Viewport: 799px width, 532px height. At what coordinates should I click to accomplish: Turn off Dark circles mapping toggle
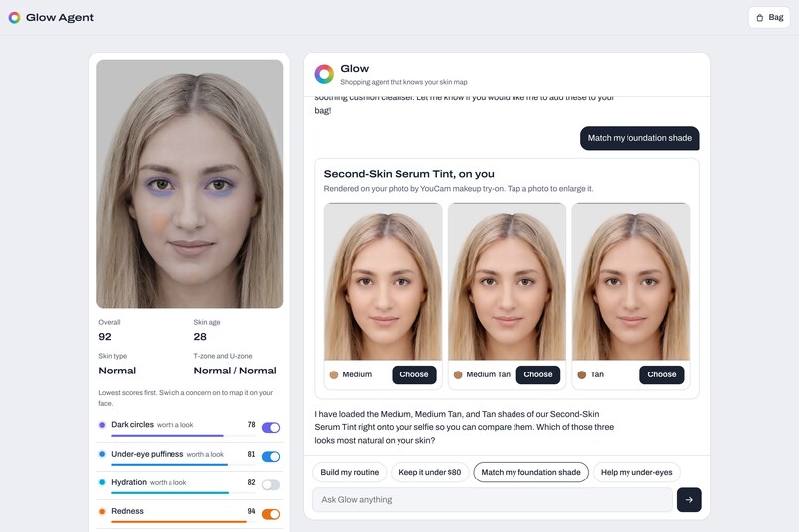[x=271, y=428]
